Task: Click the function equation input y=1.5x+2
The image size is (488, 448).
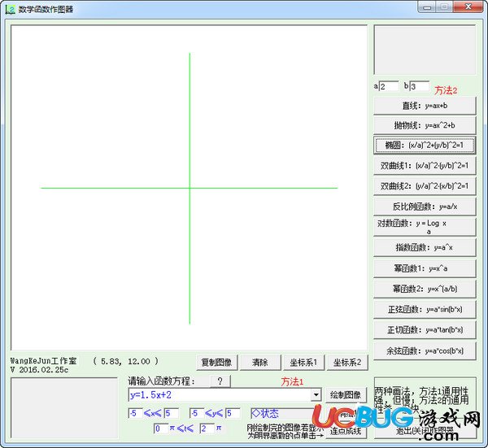Action: point(220,395)
